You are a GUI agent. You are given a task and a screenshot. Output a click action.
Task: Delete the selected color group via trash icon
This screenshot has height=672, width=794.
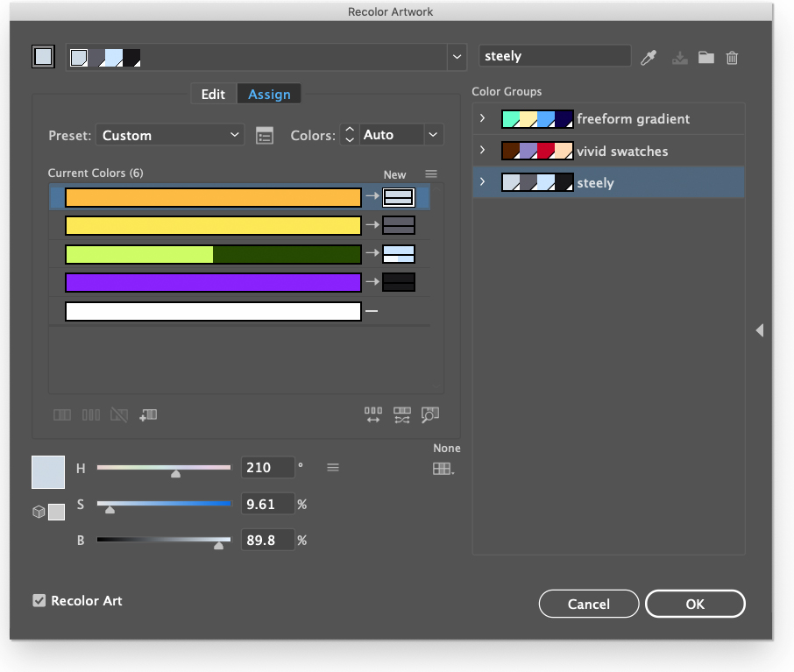pyautogui.click(x=733, y=57)
